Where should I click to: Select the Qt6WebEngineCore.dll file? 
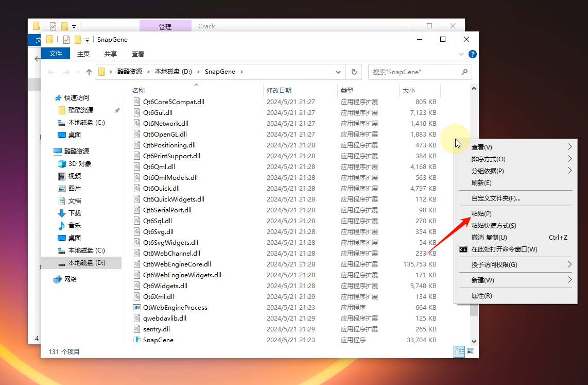point(177,264)
